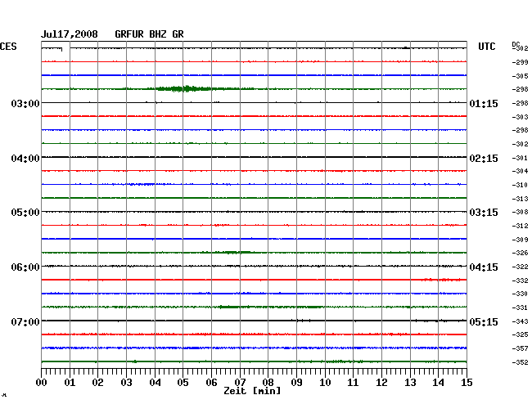Click the DC offset value -332
532x404 pixels.
pyautogui.click(x=520, y=281)
